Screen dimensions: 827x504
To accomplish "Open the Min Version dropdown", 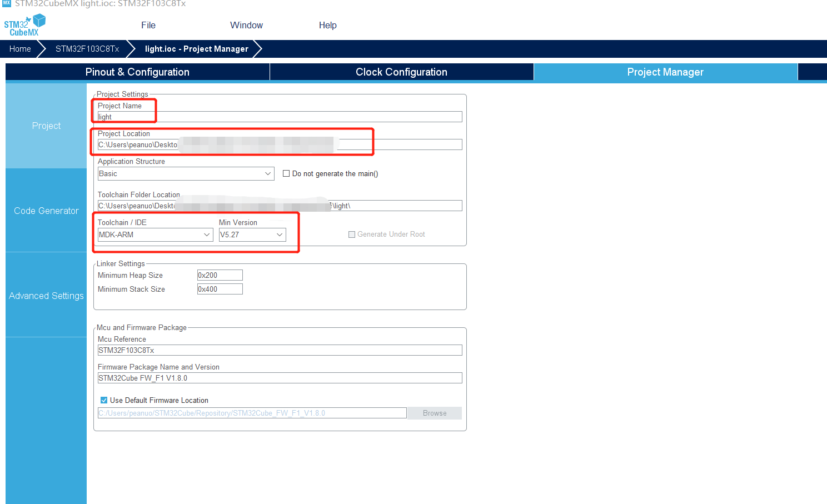I will tap(252, 234).
